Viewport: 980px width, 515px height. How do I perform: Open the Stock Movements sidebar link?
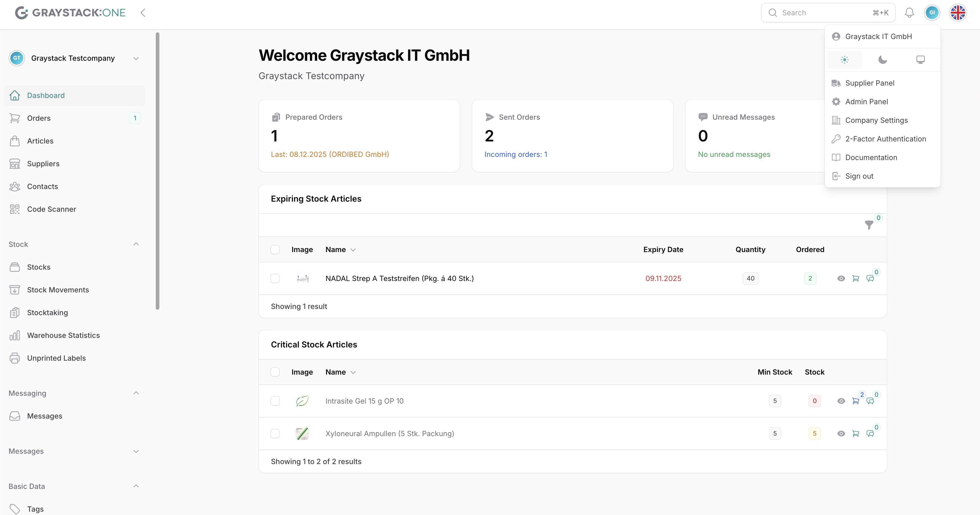coord(58,290)
